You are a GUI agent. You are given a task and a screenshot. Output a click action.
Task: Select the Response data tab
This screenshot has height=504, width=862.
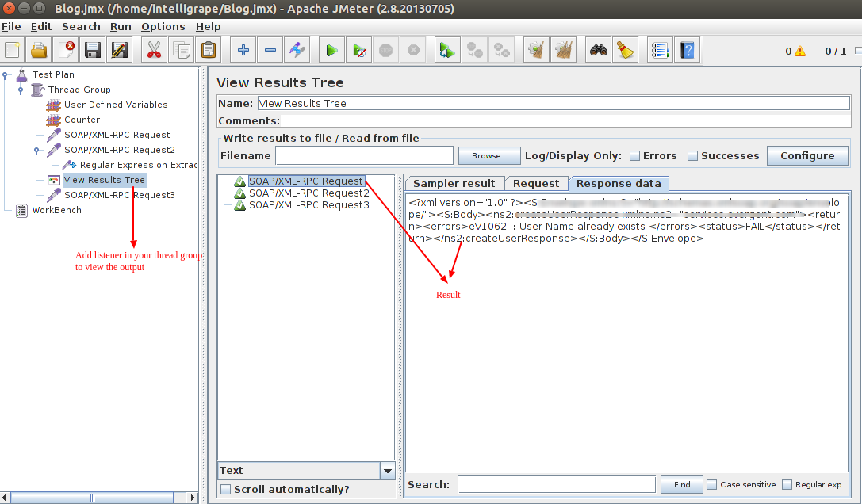[619, 184]
